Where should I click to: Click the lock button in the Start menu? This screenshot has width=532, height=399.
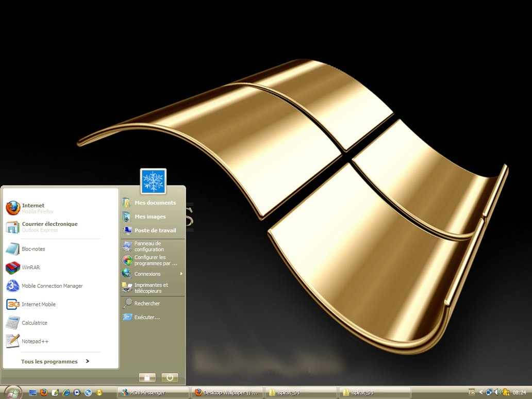147,377
